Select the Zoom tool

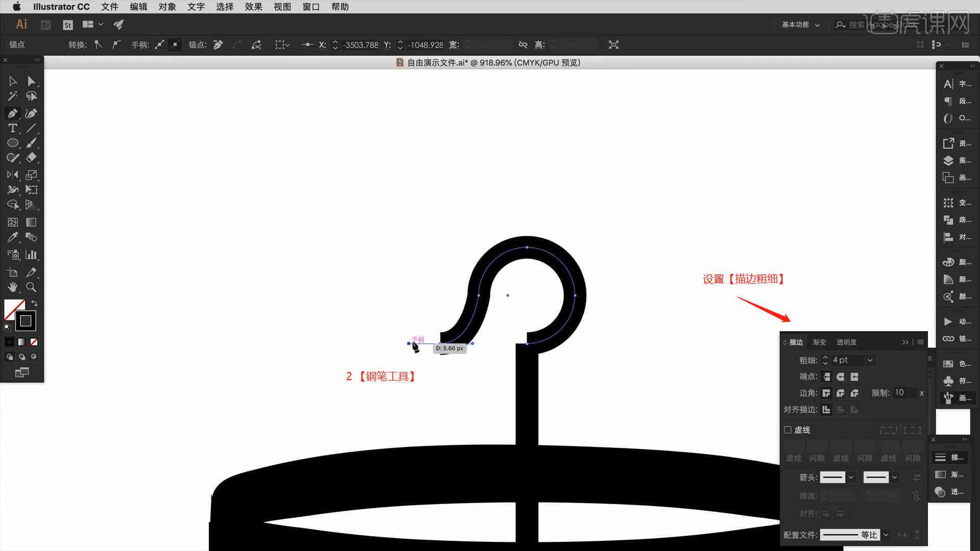[31, 287]
